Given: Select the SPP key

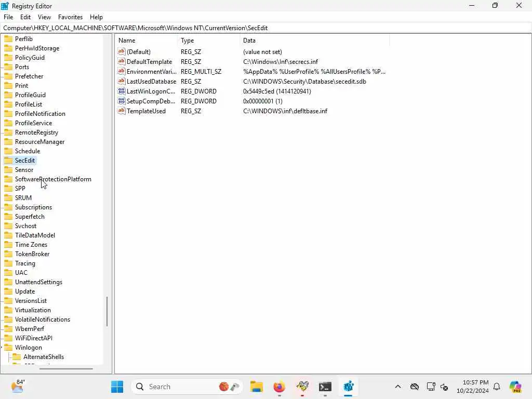Looking at the screenshot, I should tap(20, 188).
